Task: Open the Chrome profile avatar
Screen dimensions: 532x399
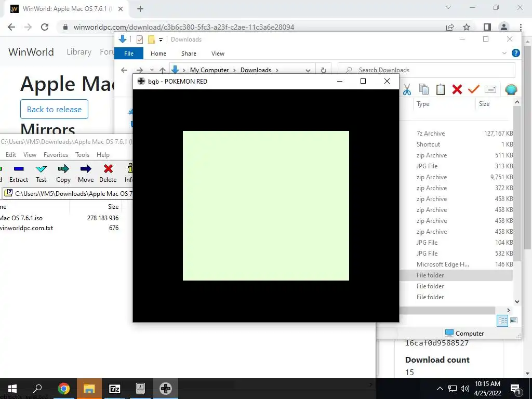Action: (504, 27)
